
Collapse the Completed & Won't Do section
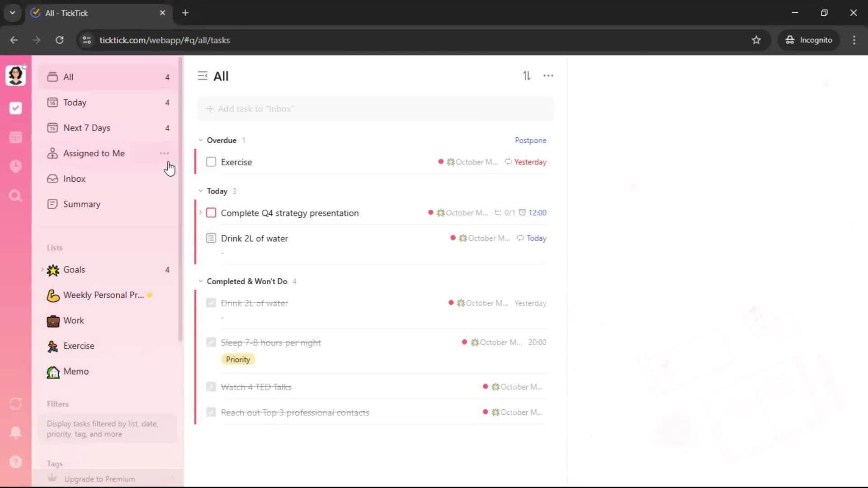[x=201, y=281]
